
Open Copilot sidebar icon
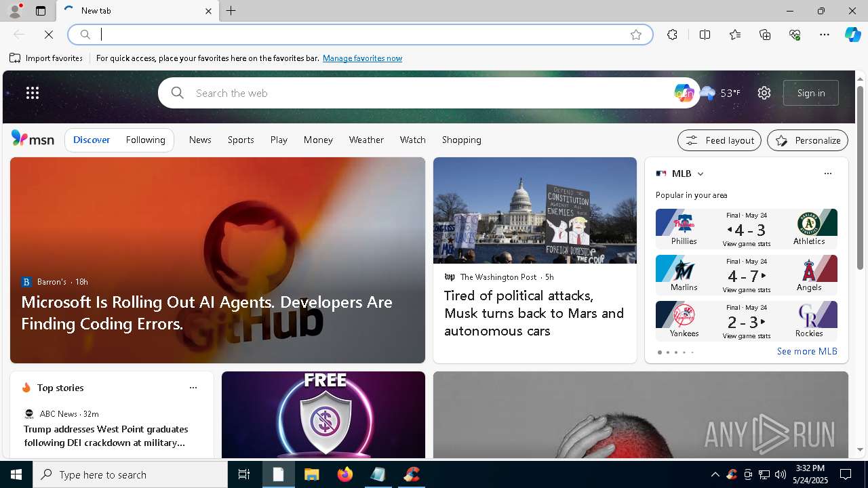tap(852, 35)
